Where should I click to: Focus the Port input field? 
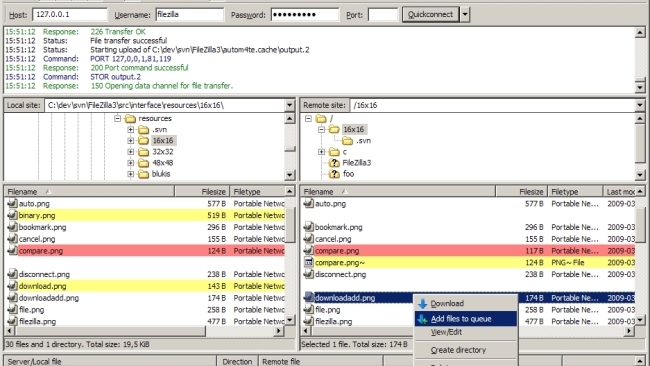tap(383, 15)
